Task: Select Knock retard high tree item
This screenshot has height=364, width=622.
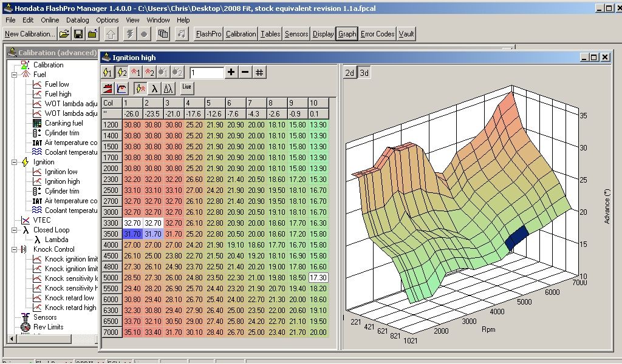Action: (x=70, y=308)
